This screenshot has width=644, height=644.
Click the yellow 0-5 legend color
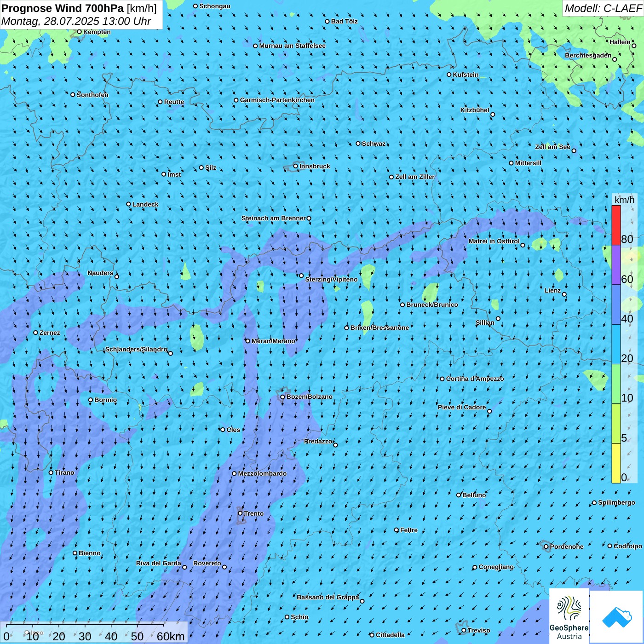coord(616,463)
